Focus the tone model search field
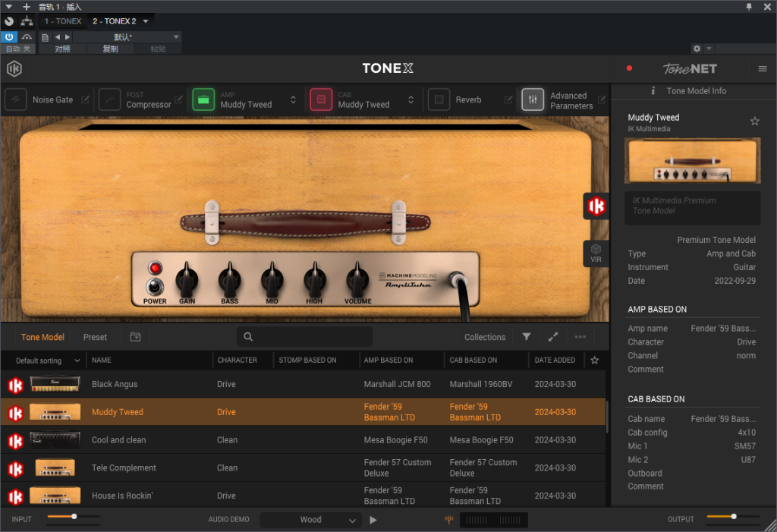This screenshot has height=532, width=777. [x=305, y=337]
